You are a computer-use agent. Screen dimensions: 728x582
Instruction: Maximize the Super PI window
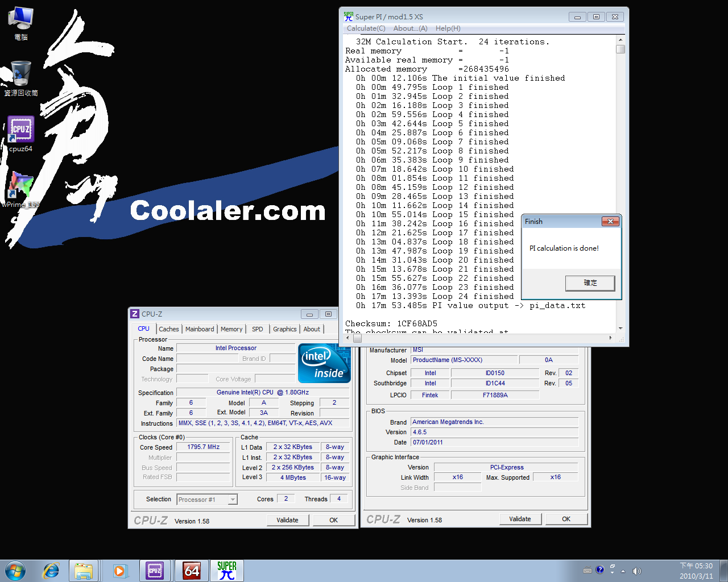point(596,17)
